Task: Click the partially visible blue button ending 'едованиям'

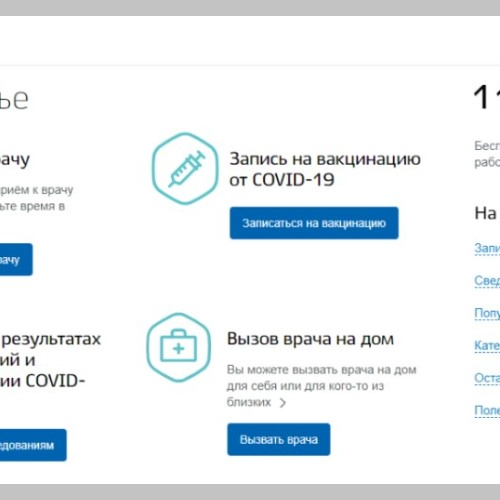Action: [x=33, y=445]
